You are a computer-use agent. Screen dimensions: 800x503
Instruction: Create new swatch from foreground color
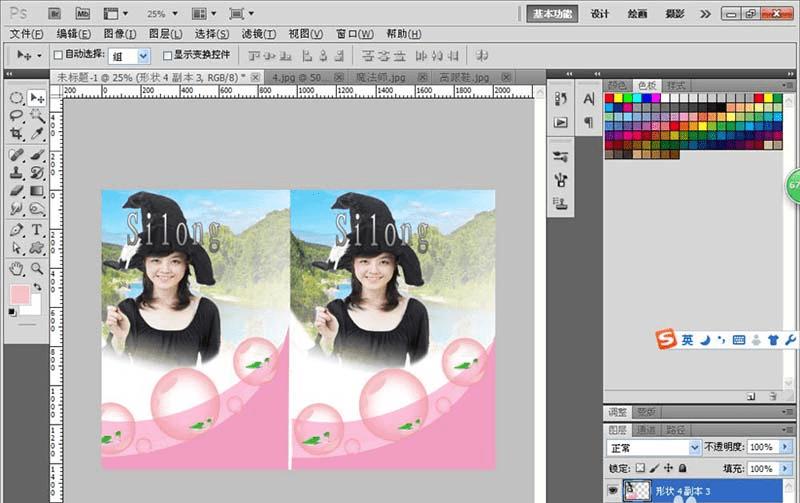(751, 396)
